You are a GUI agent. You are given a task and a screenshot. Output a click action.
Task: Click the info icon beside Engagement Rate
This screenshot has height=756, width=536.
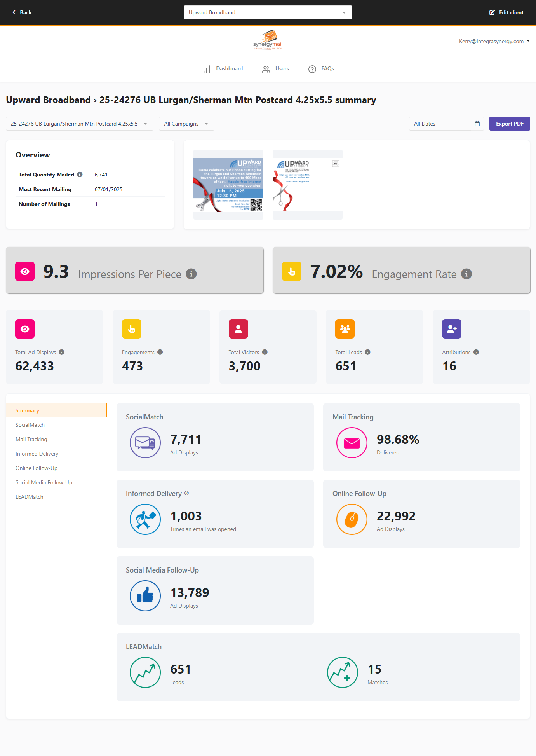(466, 274)
